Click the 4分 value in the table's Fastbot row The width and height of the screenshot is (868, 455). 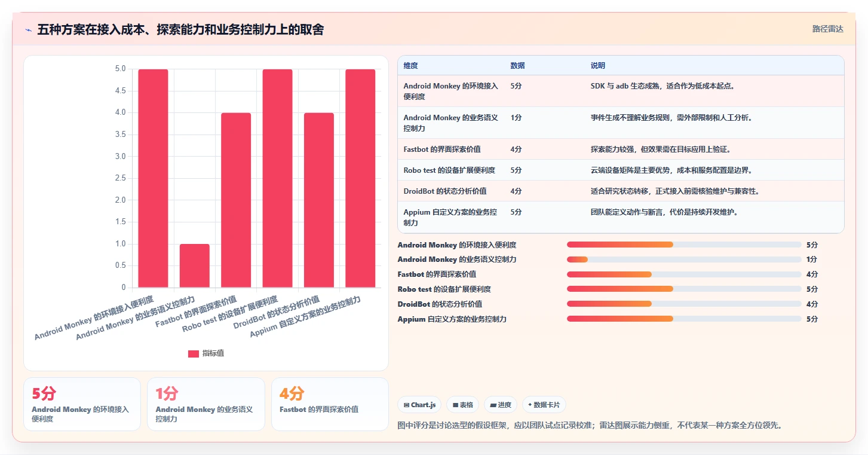coord(516,149)
